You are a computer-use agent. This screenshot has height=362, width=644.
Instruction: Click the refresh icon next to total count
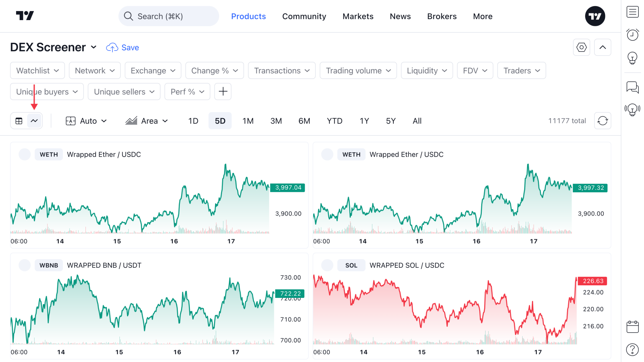click(602, 121)
